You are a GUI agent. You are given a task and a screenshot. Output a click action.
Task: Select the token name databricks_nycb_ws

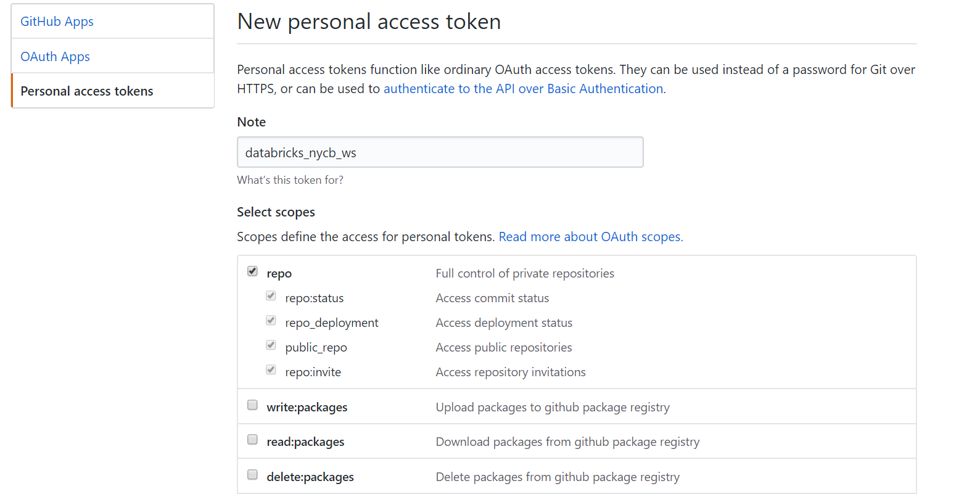point(300,152)
